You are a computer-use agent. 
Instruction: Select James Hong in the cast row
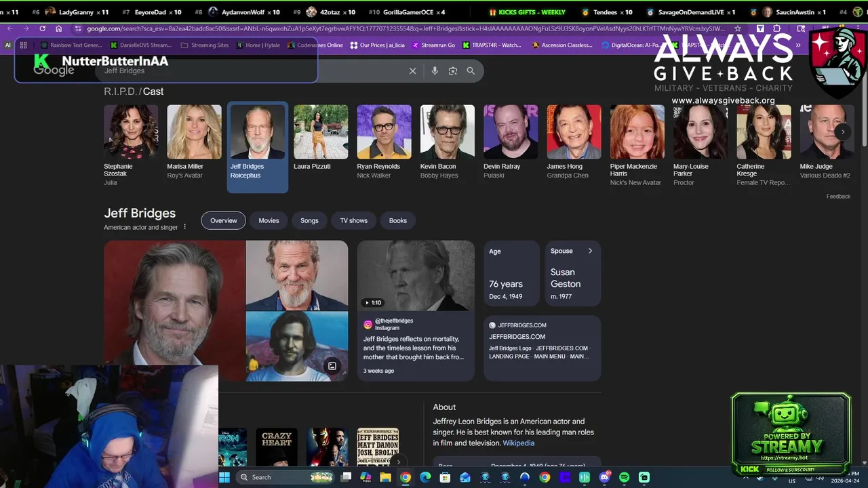click(x=574, y=142)
